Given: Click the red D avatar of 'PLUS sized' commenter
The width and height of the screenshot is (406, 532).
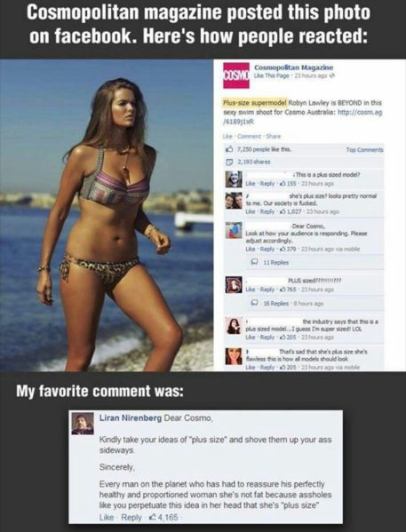Looking at the screenshot, I should [x=234, y=285].
